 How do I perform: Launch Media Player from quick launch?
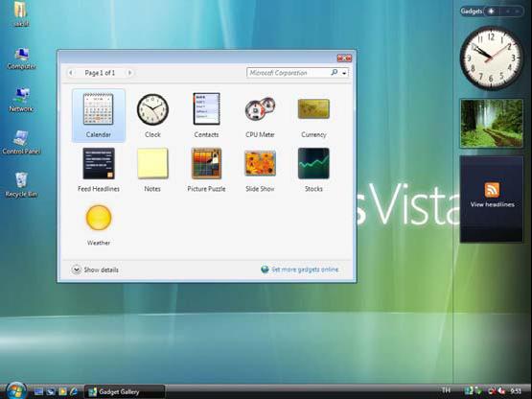click(x=62, y=392)
